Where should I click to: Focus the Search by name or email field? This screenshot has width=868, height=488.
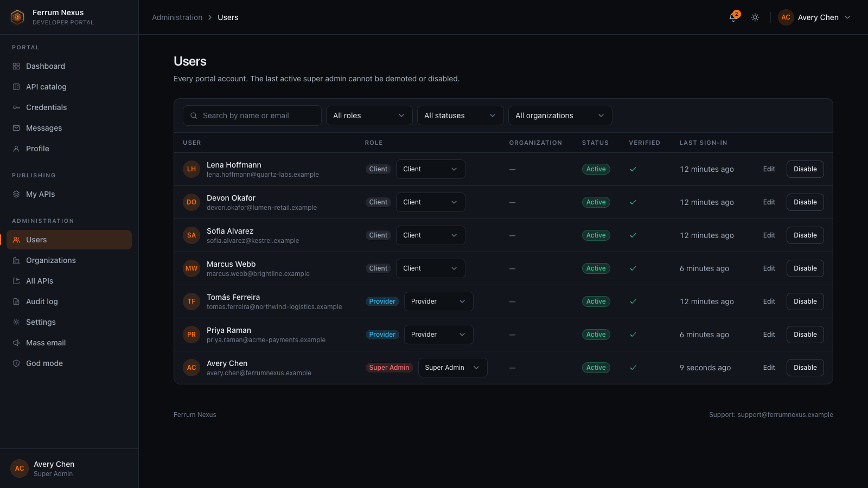tap(252, 115)
